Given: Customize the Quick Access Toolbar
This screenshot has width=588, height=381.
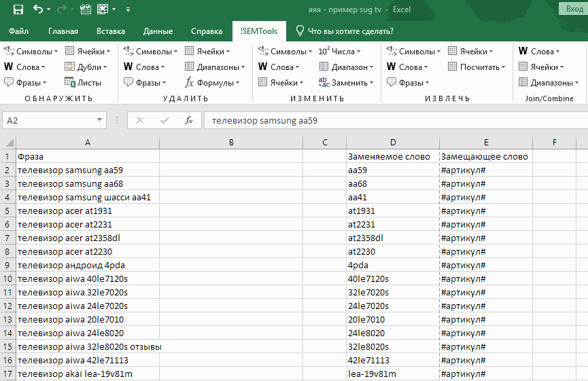Looking at the screenshot, I should [x=128, y=10].
